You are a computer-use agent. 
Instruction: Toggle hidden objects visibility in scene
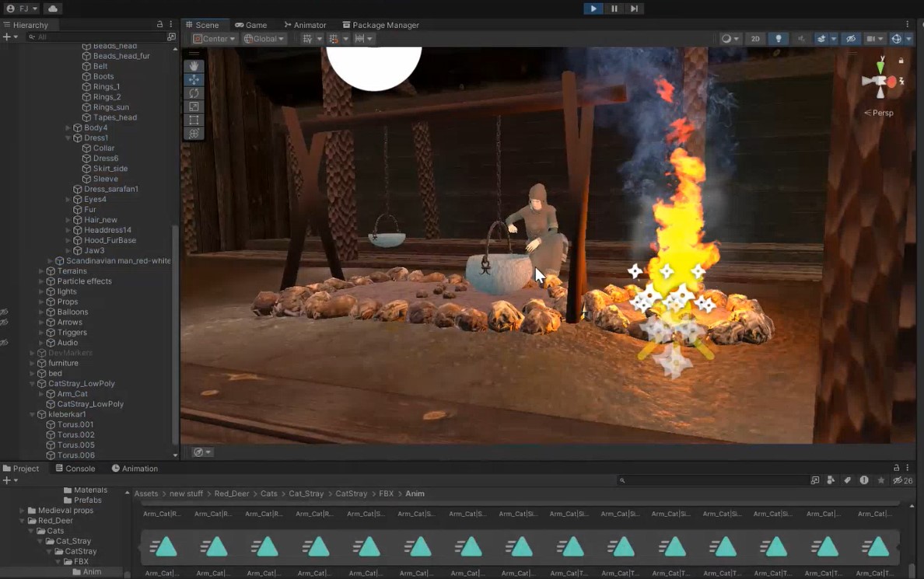(x=851, y=39)
